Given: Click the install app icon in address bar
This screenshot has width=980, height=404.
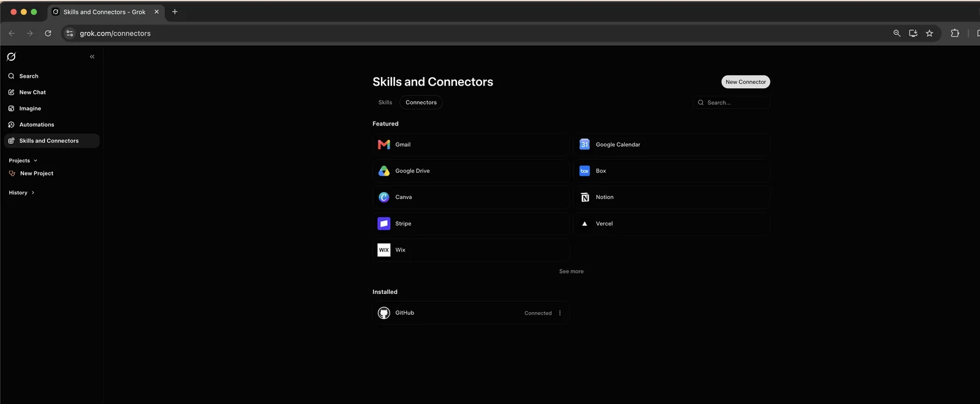Looking at the screenshot, I should 913,33.
